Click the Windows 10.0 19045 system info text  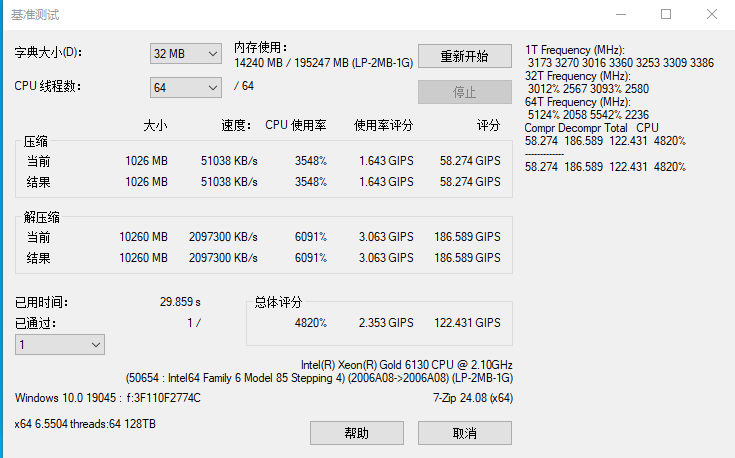[108, 398]
